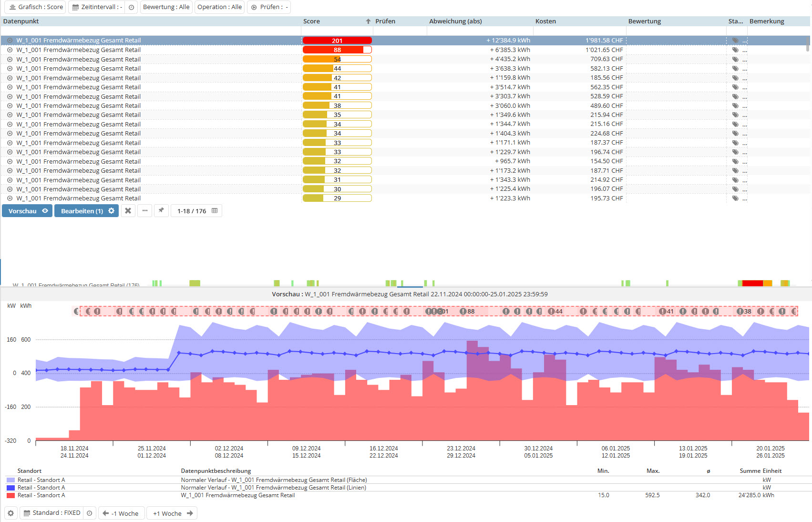Toggle row selector circle for score 54 row
This screenshot has height=522, width=812.
10,60
